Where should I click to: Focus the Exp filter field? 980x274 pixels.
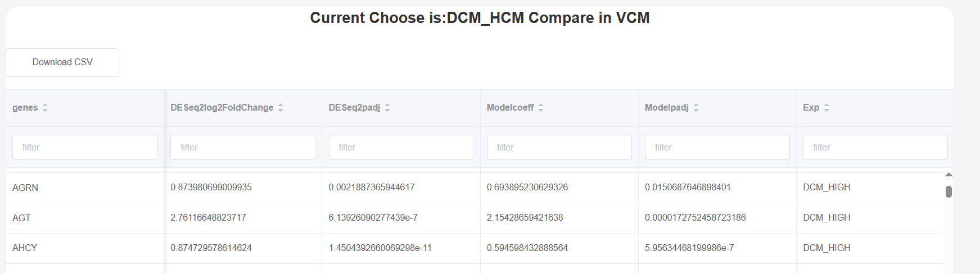875,147
